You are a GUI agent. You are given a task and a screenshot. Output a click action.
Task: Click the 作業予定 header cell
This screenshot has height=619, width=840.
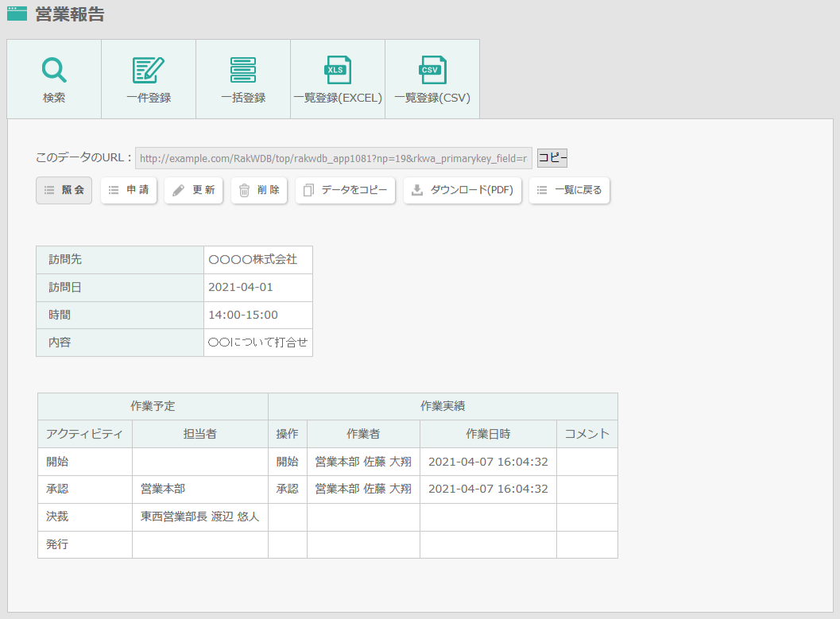(153, 406)
